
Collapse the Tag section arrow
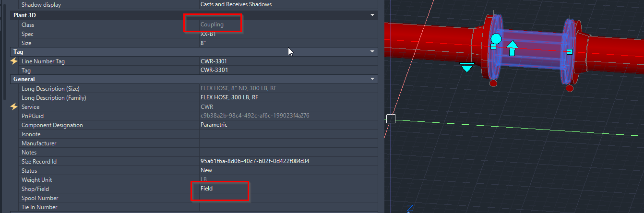(x=372, y=52)
